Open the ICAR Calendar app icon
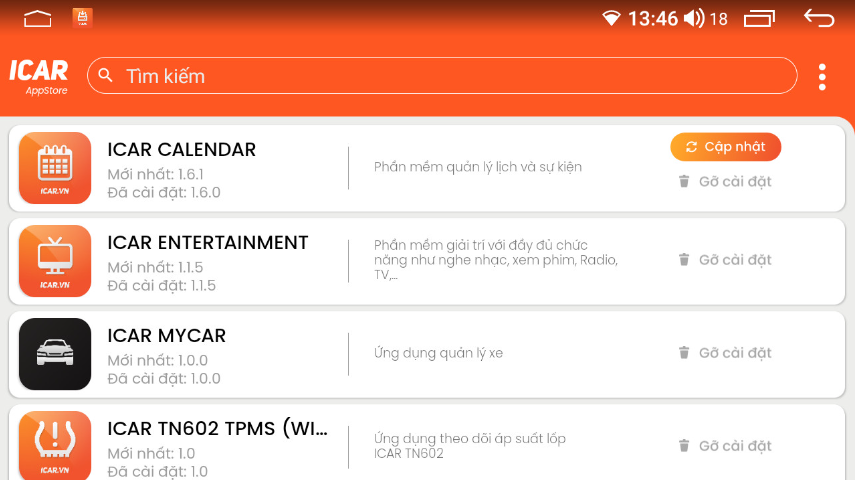The image size is (855, 481). [x=55, y=168]
